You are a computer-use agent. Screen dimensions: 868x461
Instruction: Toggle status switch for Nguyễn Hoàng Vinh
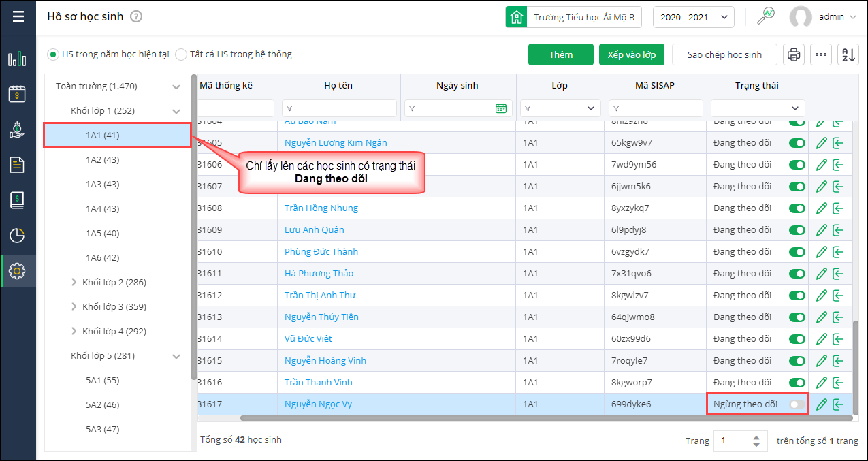click(x=797, y=360)
